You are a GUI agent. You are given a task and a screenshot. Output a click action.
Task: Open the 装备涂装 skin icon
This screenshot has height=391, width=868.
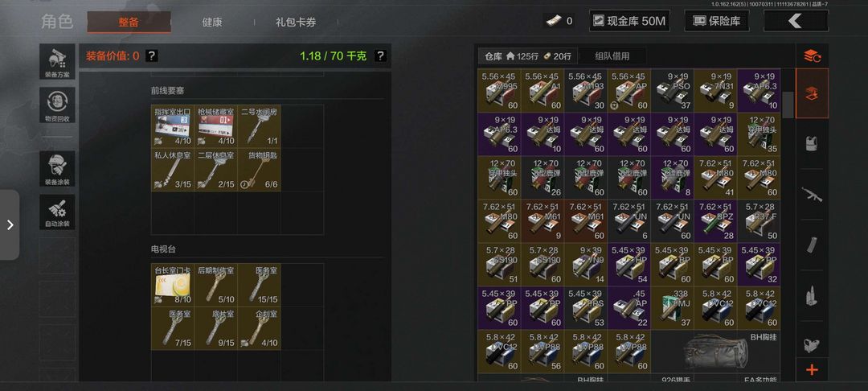coord(57,169)
